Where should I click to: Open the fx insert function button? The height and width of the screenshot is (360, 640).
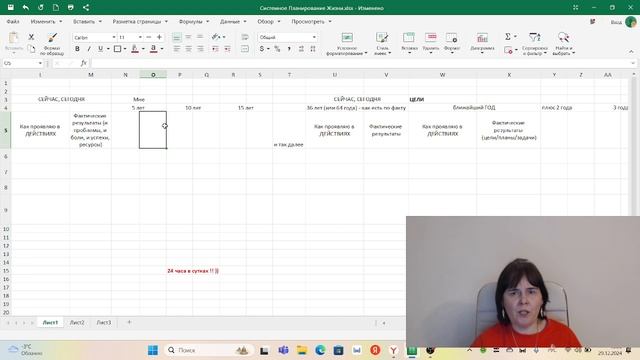(x=84, y=63)
